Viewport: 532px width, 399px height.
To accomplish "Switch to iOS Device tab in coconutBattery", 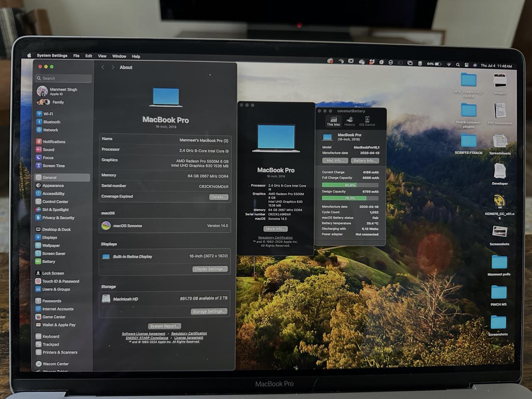I will tap(367, 121).
